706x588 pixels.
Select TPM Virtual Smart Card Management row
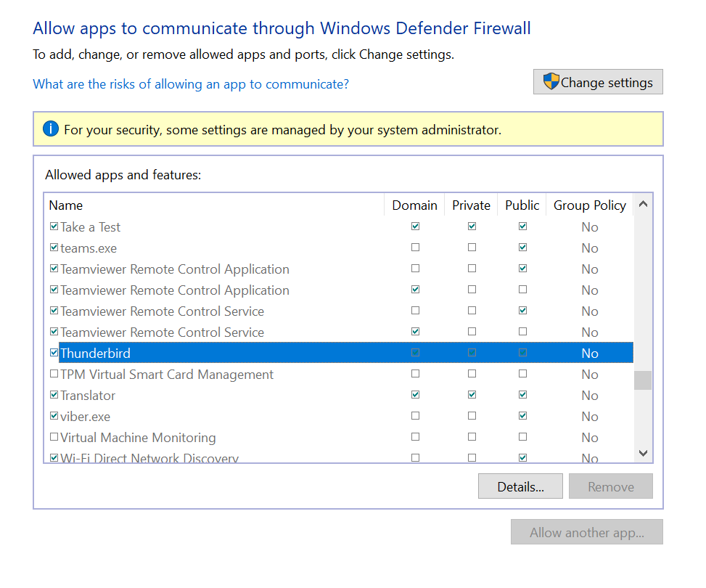339,374
